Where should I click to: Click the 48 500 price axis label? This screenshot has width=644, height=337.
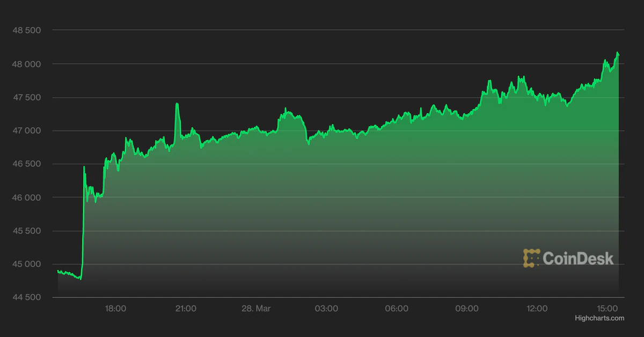[27, 31]
